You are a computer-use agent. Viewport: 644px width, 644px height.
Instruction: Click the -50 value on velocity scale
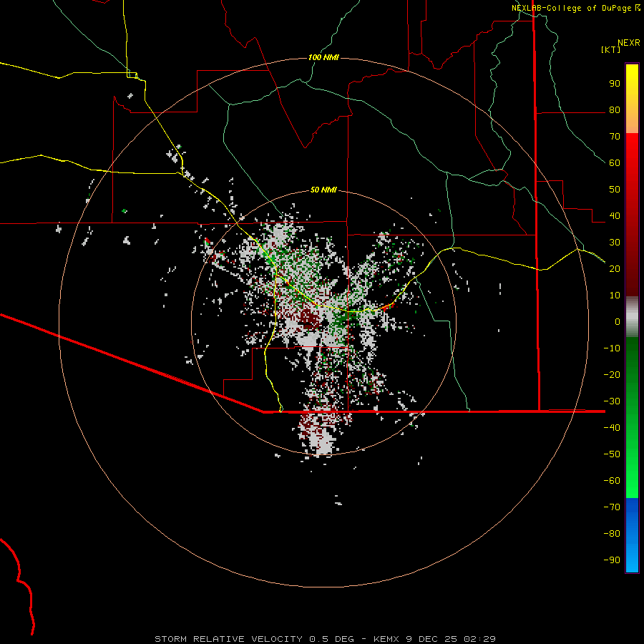point(612,454)
